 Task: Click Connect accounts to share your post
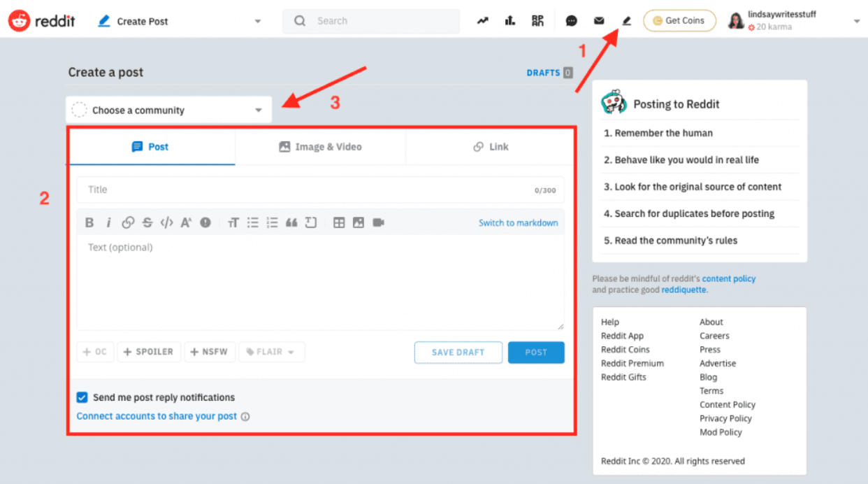click(157, 416)
